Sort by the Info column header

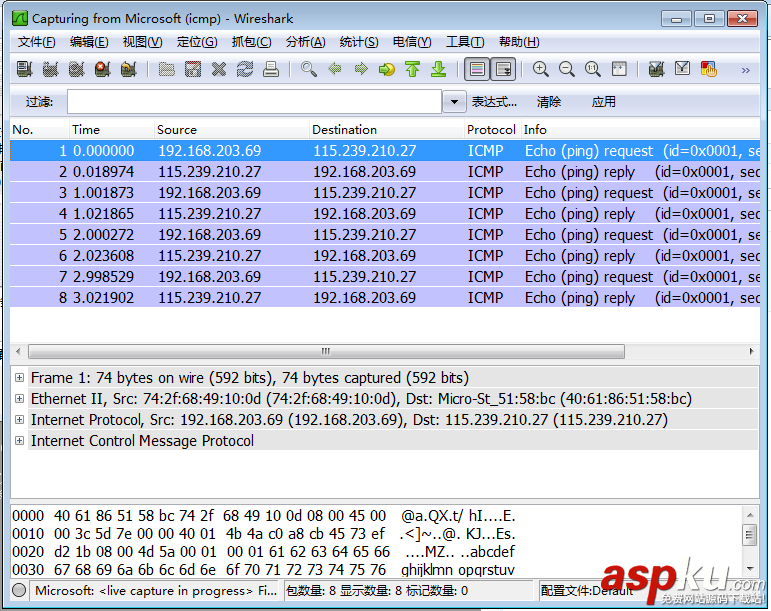640,130
